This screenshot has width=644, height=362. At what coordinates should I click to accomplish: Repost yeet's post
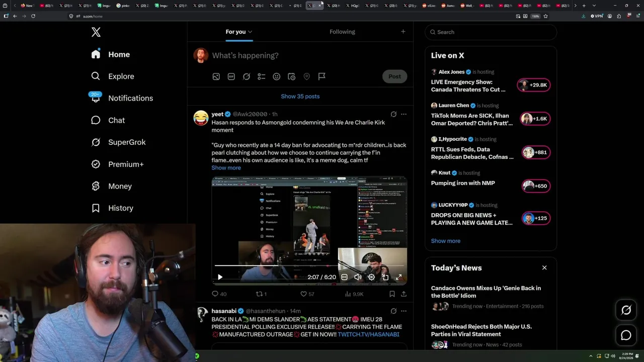261,294
